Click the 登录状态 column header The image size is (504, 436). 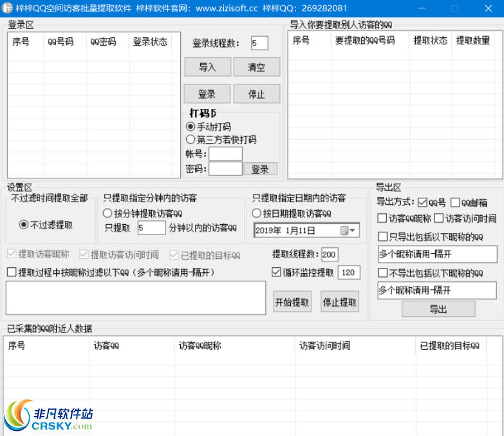[151, 42]
